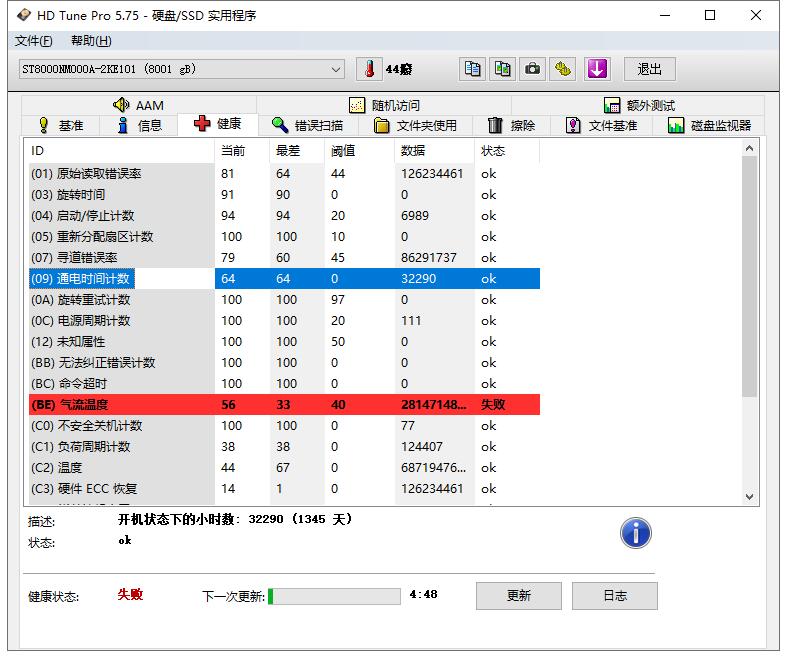Click the 当前 column header

242,151
